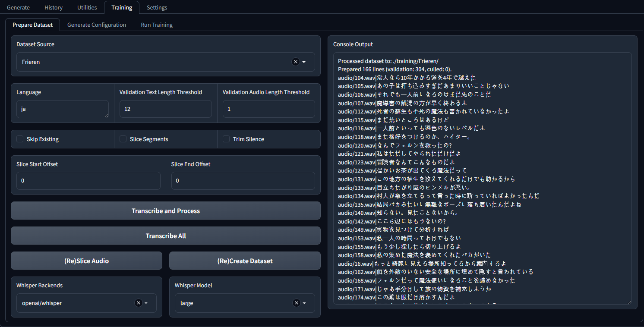The height and width of the screenshot is (327, 644).
Task: Enable the Slice Segments checkbox
Action: pos(123,139)
